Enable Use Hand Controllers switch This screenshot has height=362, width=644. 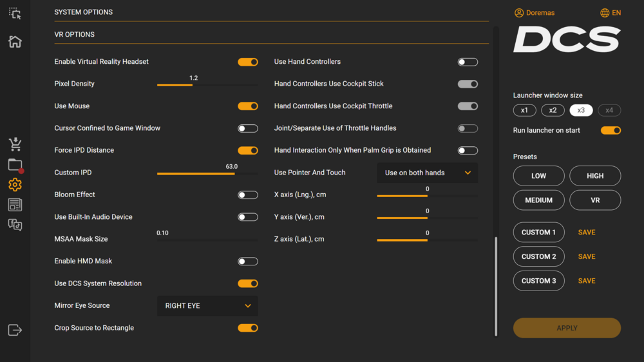468,62
